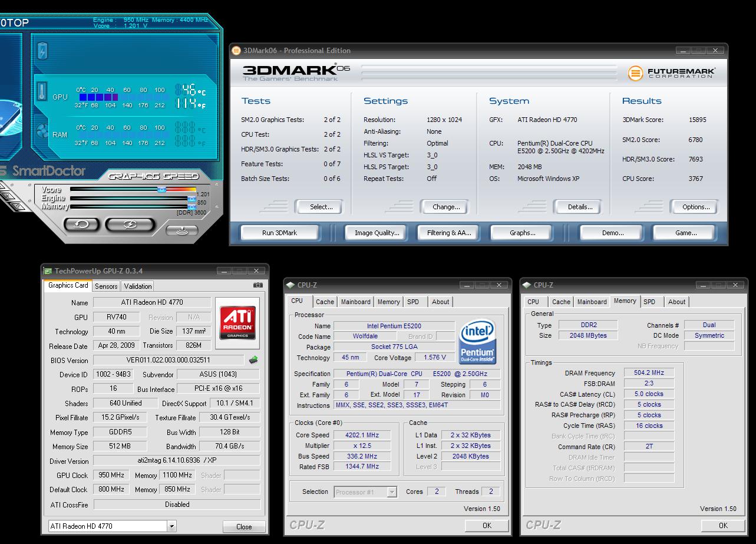
Task: Open Graphs... in 3DMark06
Action: coord(523,233)
